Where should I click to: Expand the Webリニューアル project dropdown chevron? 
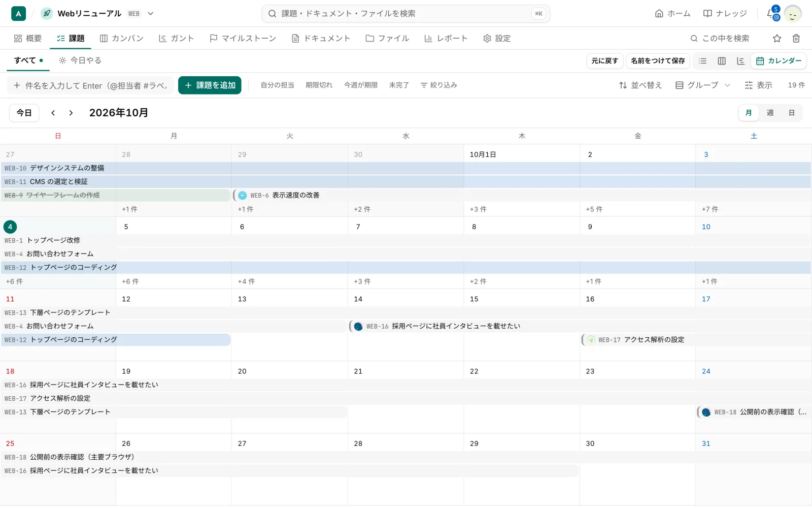click(x=150, y=14)
